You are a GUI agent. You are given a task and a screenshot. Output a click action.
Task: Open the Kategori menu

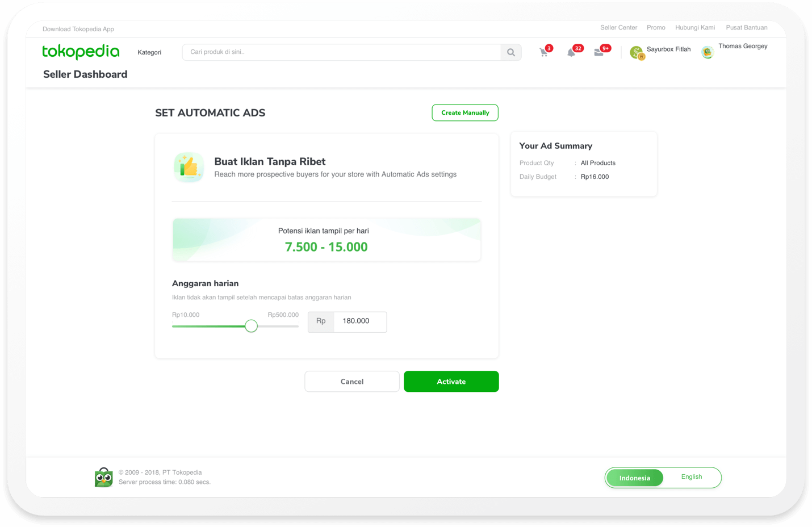pos(149,52)
